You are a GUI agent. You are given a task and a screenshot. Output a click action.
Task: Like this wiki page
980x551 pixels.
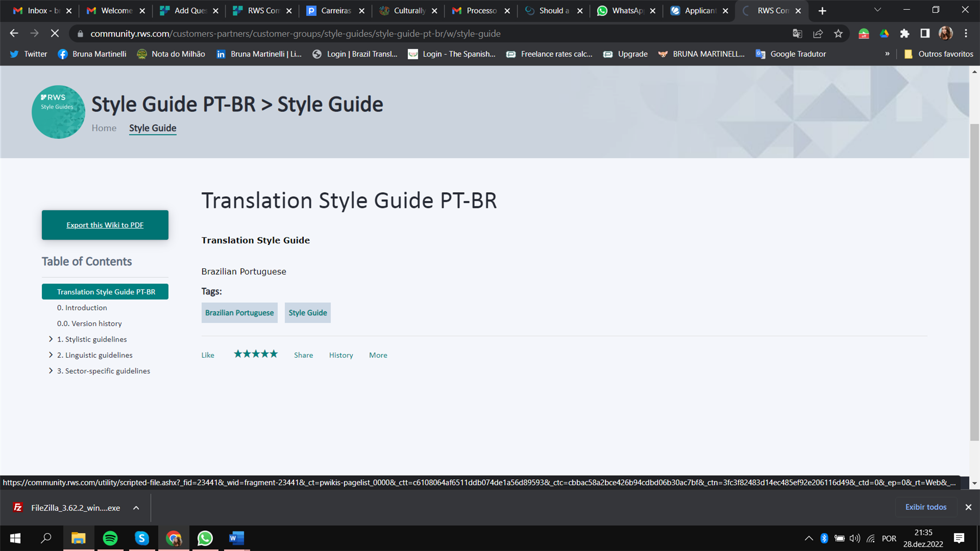[208, 355]
